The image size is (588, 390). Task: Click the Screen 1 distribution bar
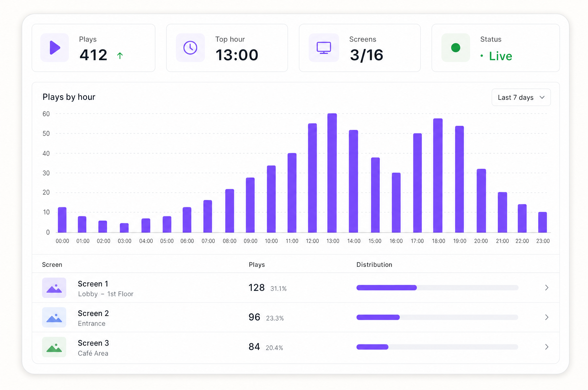pos(437,288)
